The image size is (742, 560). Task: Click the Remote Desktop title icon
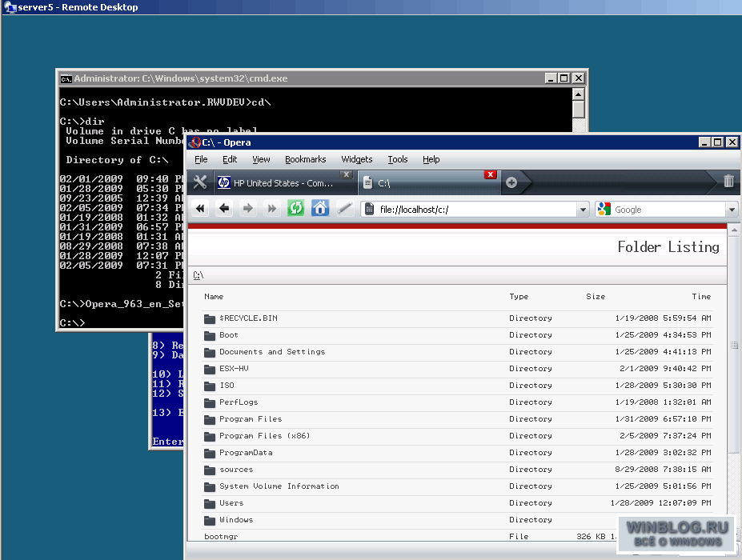click(10, 7)
